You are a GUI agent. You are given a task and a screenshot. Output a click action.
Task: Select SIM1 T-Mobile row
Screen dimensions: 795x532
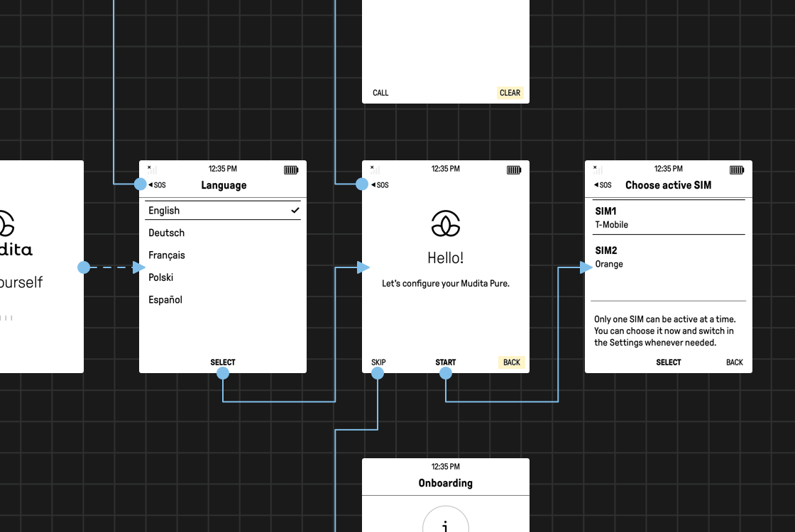click(669, 217)
